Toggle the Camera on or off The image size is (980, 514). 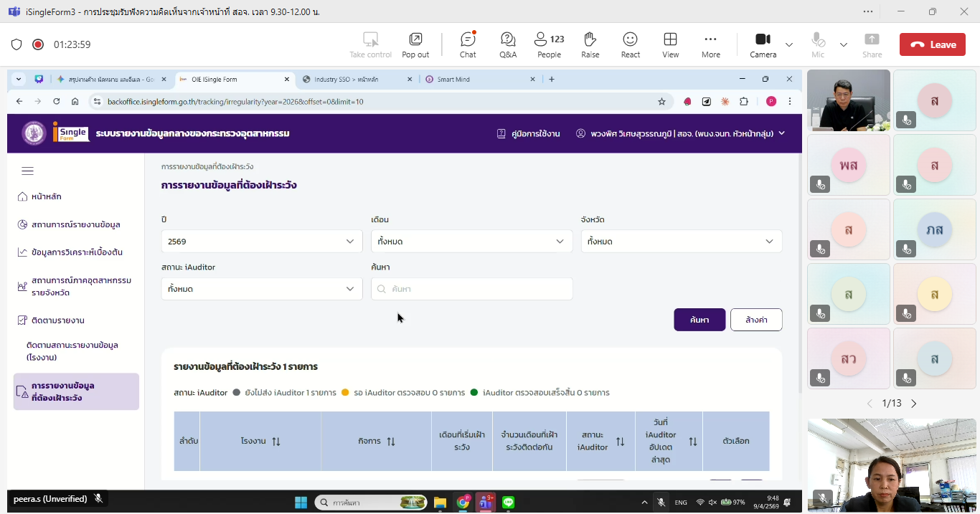[763, 44]
